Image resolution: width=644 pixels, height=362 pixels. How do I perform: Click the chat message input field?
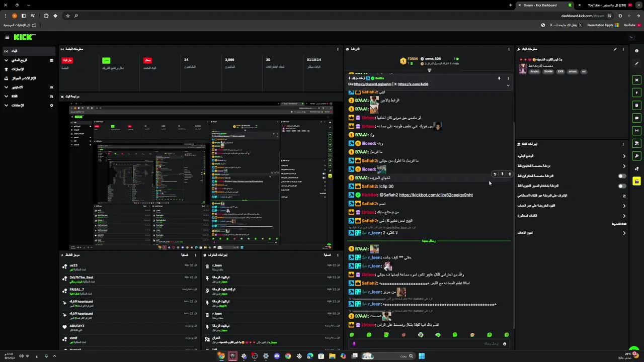tap(429, 344)
